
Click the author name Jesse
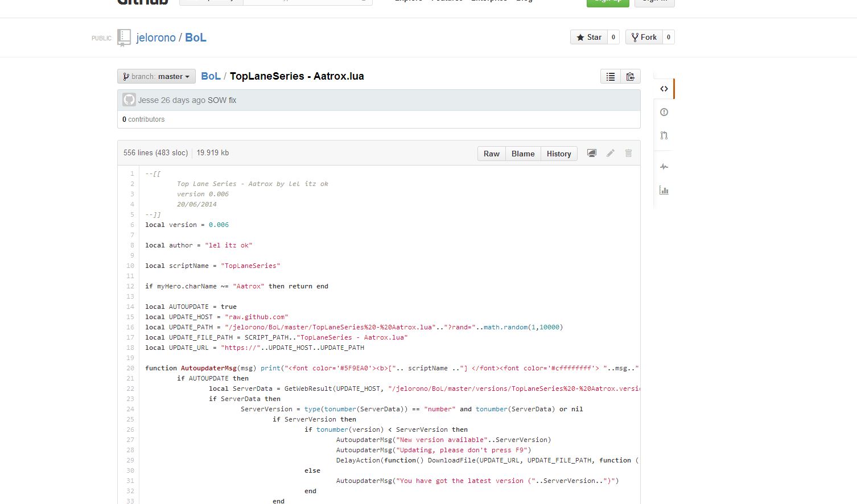point(149,100)
